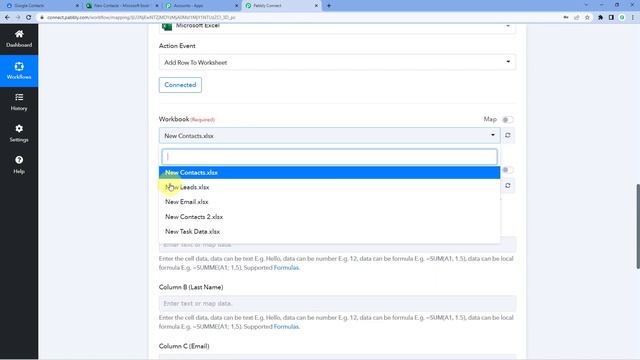Select New Leads.xlsx from the list

(x=329, y=187)
